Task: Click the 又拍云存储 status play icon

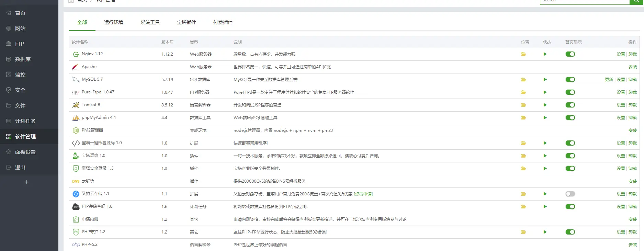Action: (x=545, y=194)
